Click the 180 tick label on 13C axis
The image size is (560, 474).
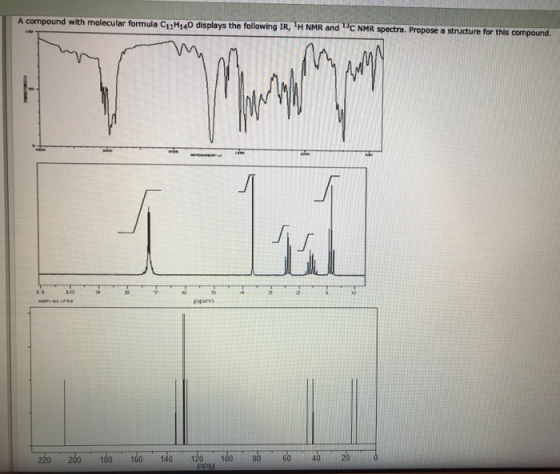(106, 459)
